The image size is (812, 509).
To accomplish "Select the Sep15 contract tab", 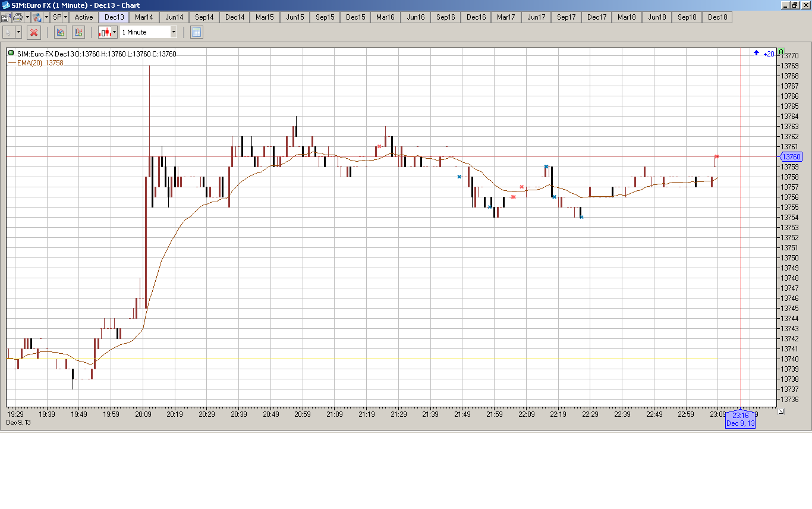I will 325,17.
